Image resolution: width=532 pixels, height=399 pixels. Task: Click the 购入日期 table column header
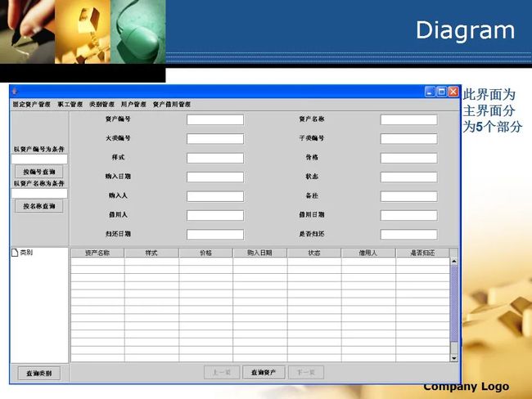[x=260, y=253]
